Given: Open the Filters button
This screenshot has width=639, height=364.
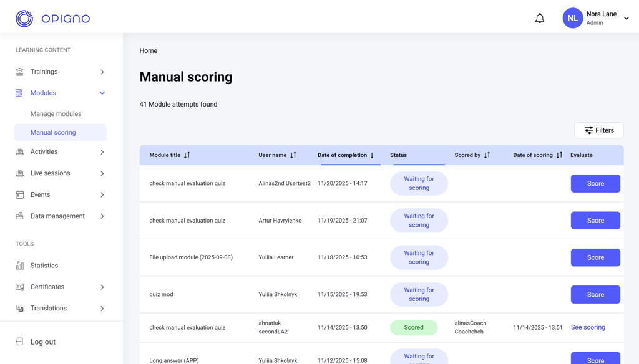Looking at the screenshot, I should point(598,130).
